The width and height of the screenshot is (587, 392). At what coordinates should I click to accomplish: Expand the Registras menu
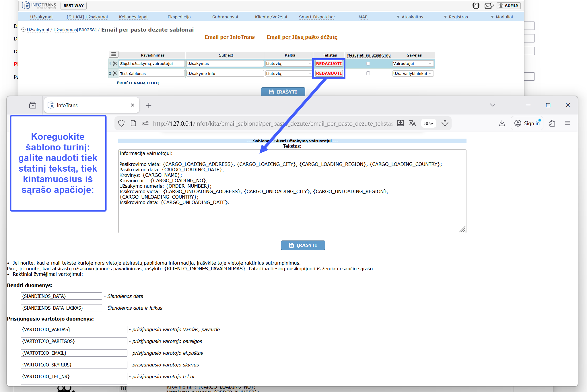[456, 17]
